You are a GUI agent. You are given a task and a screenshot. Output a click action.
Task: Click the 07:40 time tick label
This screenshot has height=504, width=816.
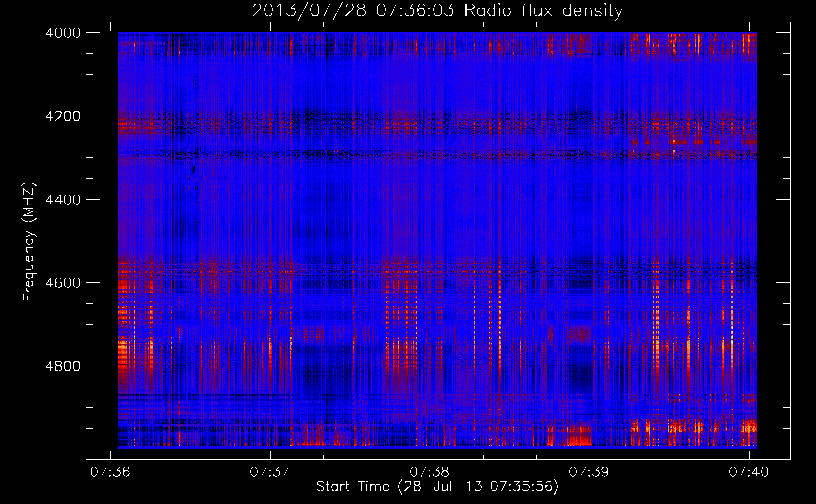click(748, 472)
